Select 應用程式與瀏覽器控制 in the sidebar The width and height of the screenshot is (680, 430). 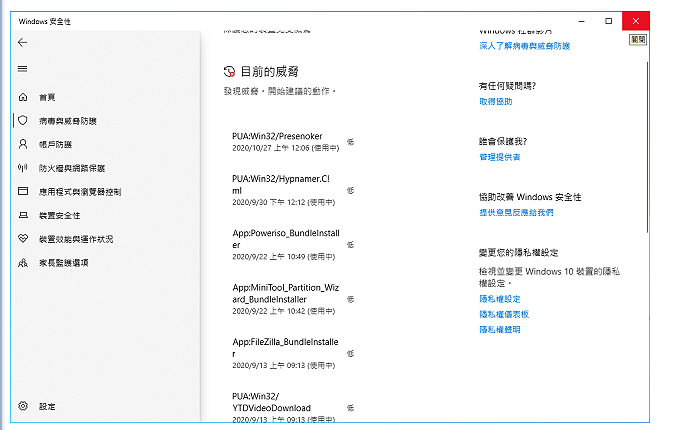pos(80,192)
